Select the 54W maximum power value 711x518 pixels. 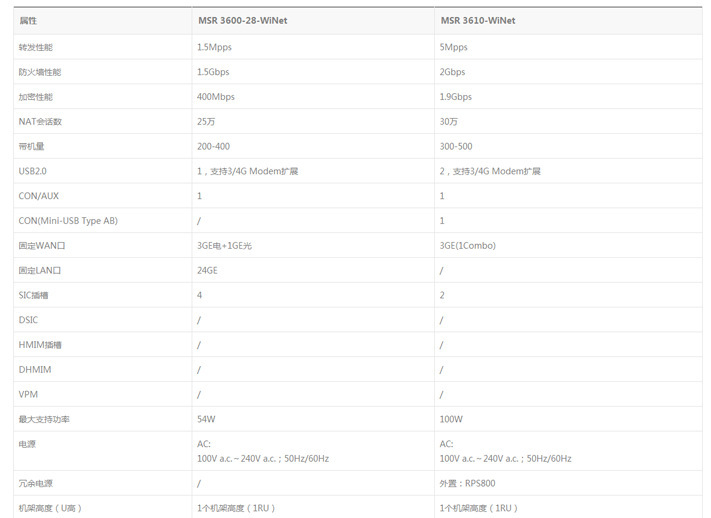coord(206,419)
